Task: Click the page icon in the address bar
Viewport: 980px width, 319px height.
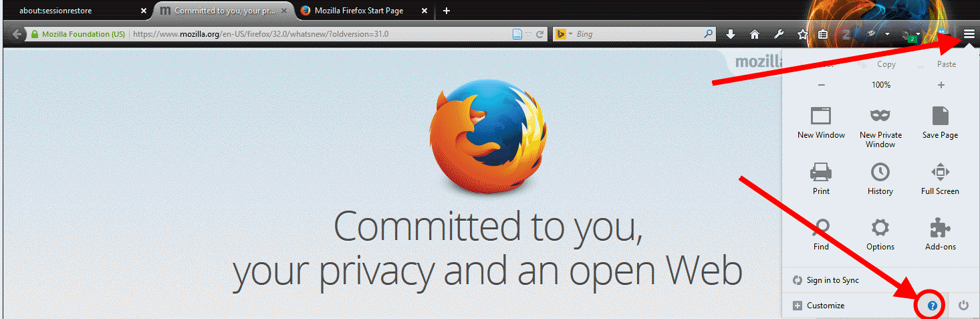Action: (517, 34)
